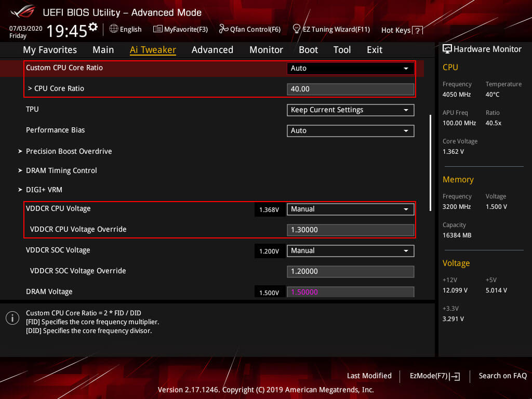Image resolution: width=532 pixels, height=399 pixels.
Task: Open the Tool tab
Action: pos(342,50)
